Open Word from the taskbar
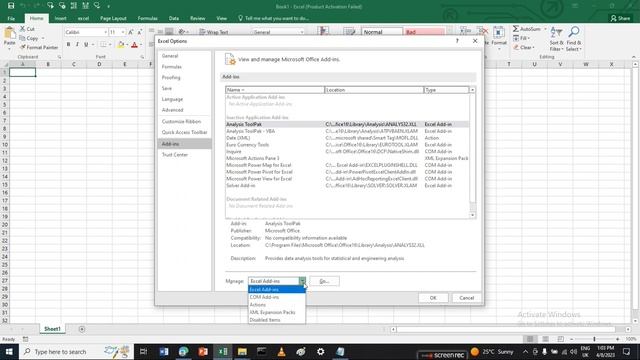The height and width of the screenshot is (360, 640). coord(164,351)
